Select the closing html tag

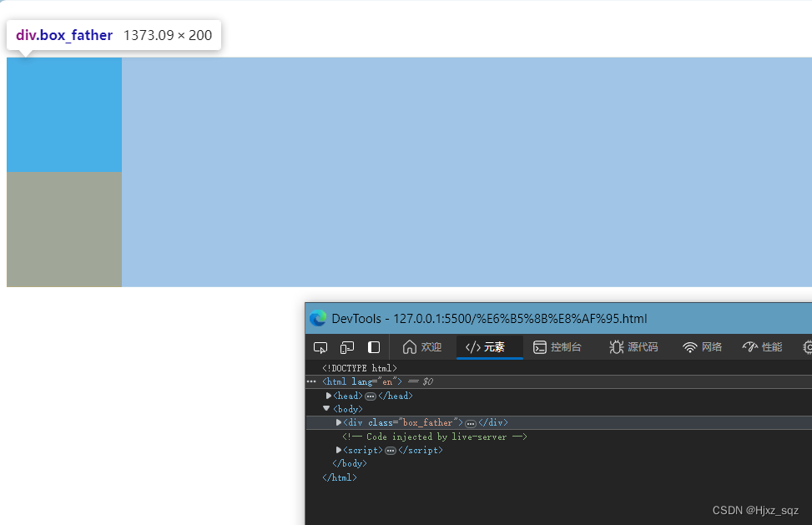pos(339,477)
